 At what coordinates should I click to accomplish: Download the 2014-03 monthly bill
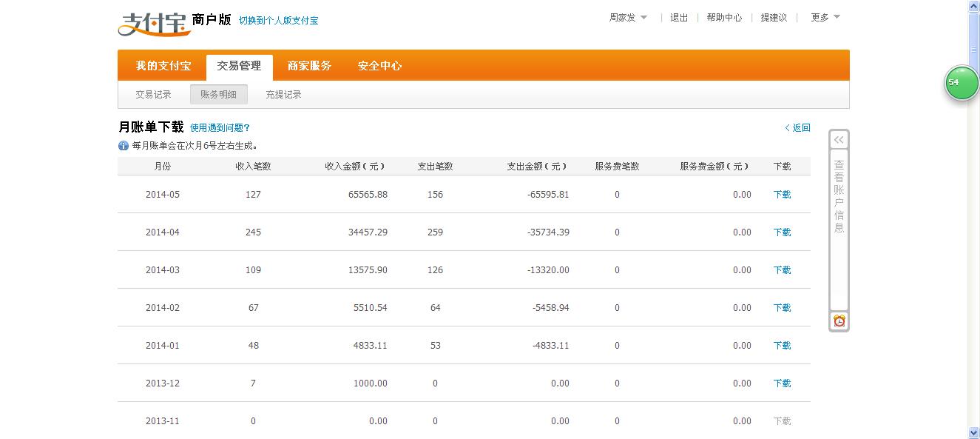(782, 270)
